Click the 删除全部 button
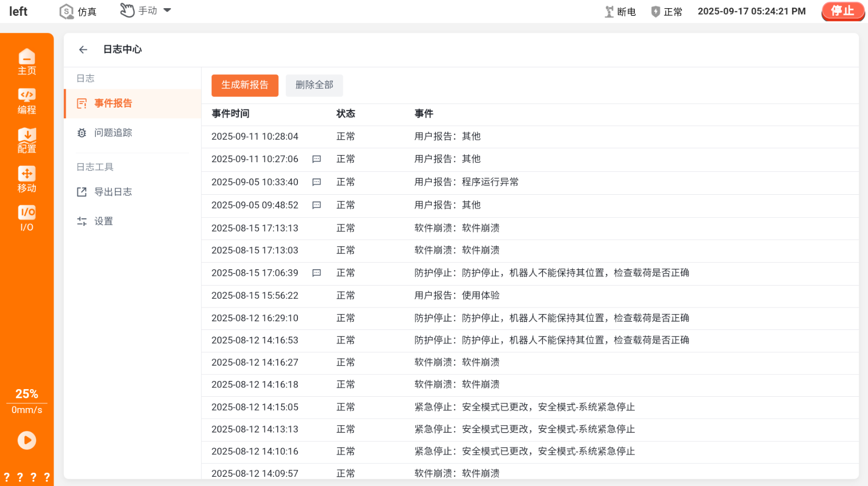Image resolution: width=868 pixels, height=486 pixels. pos(314,85)
